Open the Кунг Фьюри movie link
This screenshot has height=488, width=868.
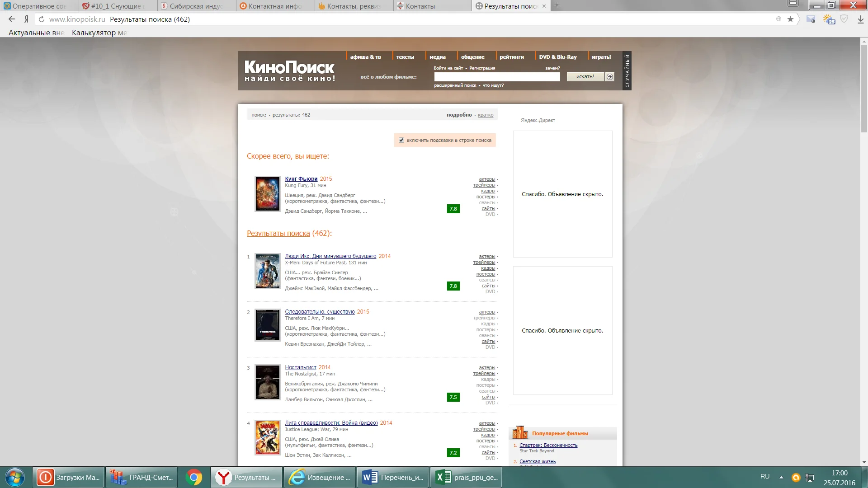point(301,179)
